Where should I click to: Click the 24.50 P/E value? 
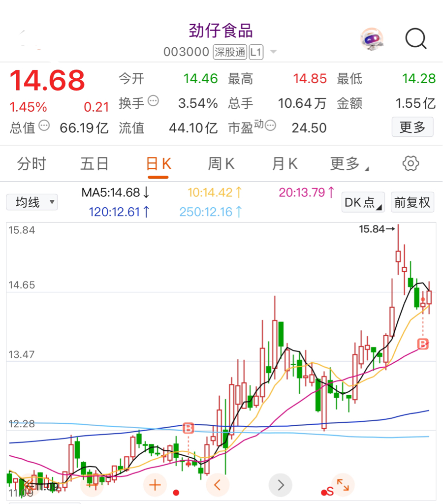(309, 128)
